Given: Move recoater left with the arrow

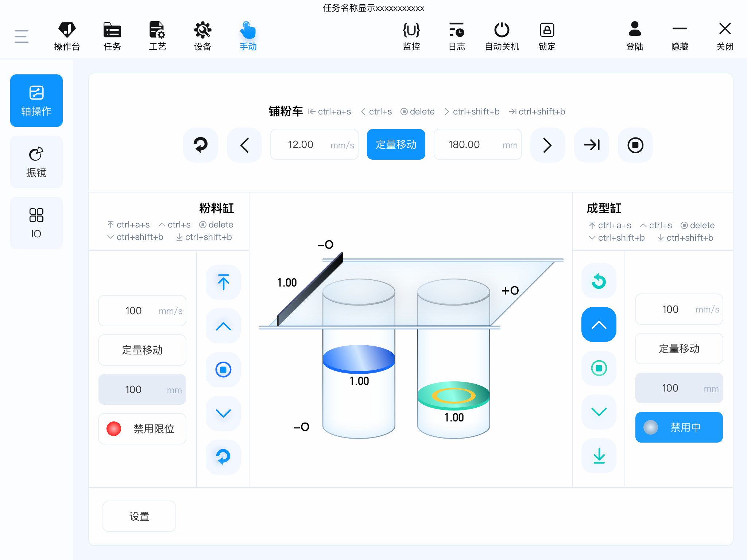Looking at the screenshot, I should (244, 145).
